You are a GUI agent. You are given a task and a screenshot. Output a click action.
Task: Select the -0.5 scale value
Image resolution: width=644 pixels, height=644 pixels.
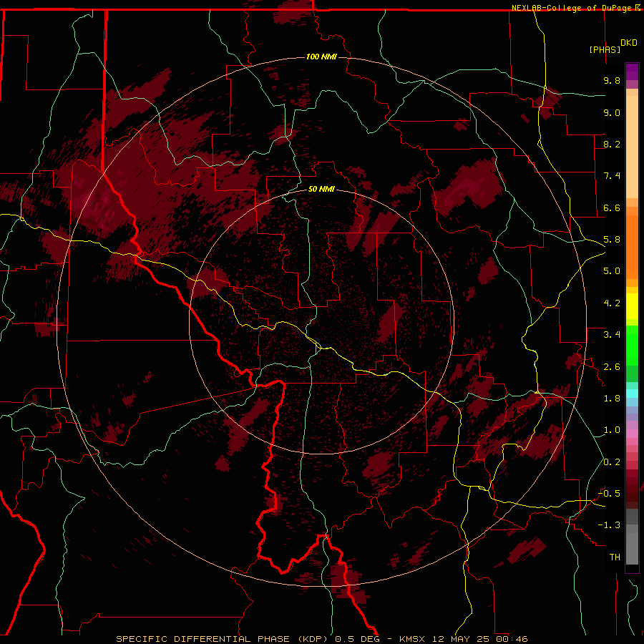pyautogui.click(x=609, y=494)
